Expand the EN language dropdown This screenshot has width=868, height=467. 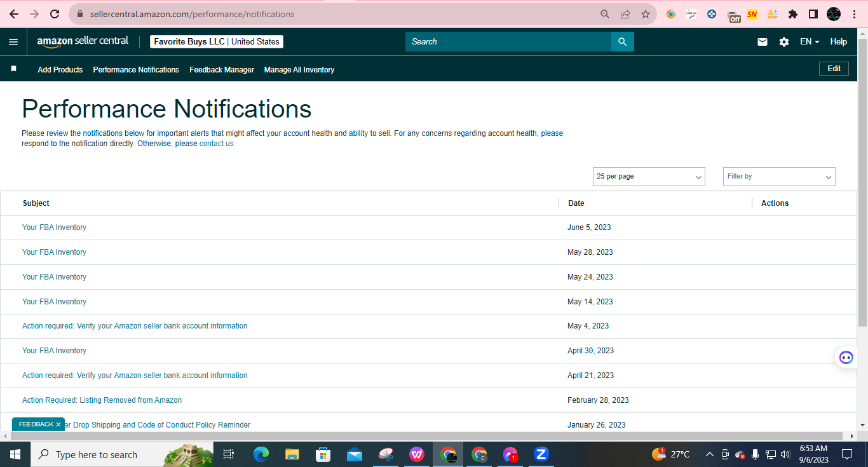[810, 42]
